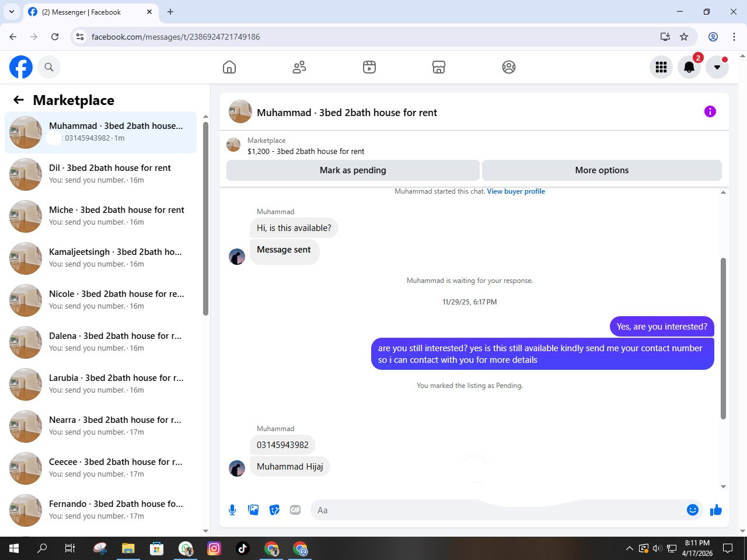Click the voice clip microphone icon
Screen dimensions: 747x560
[x=232, y=510]
